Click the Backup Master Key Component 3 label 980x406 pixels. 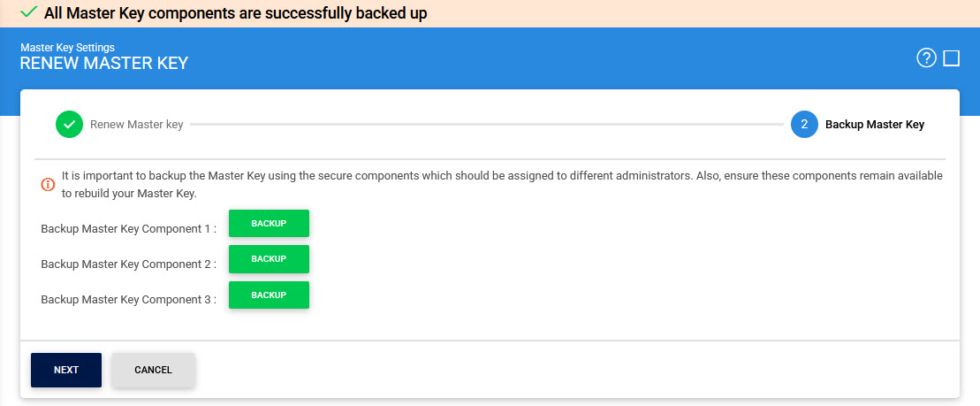pyautogui.click(x=128, y=300)
